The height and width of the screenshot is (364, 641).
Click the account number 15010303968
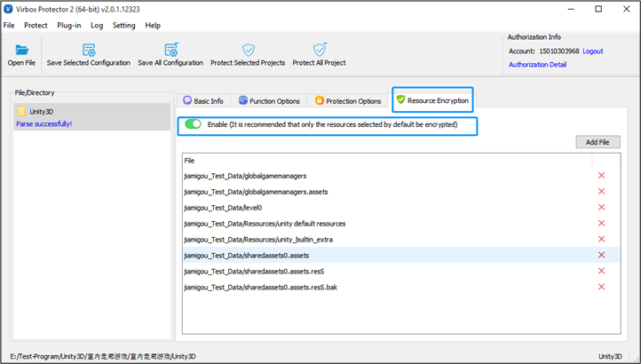point(558,51)
